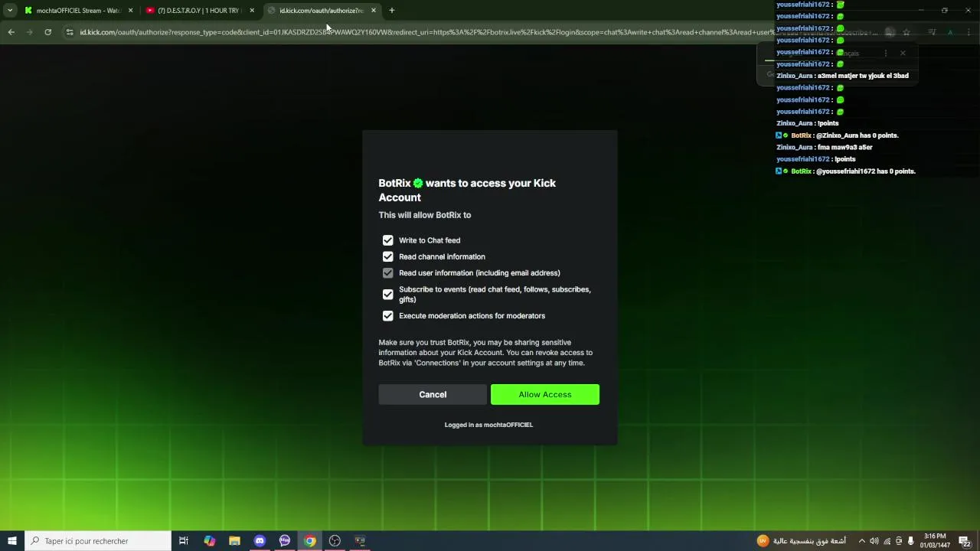Click the youssefriahi1672 !points chat message
The width and height of the screenshot is (980, 551).
(x=816, y=159)
